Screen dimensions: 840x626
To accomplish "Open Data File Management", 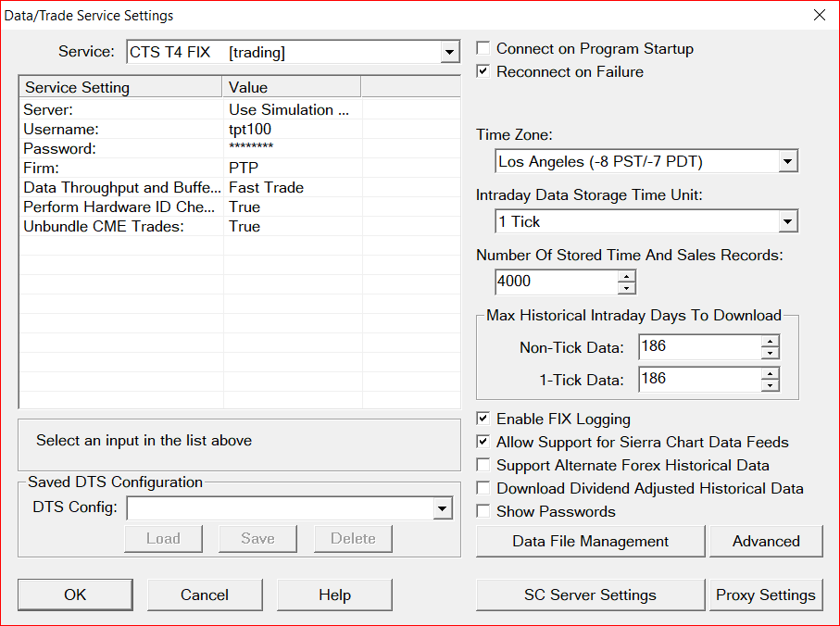I will (x=590, y=541).
